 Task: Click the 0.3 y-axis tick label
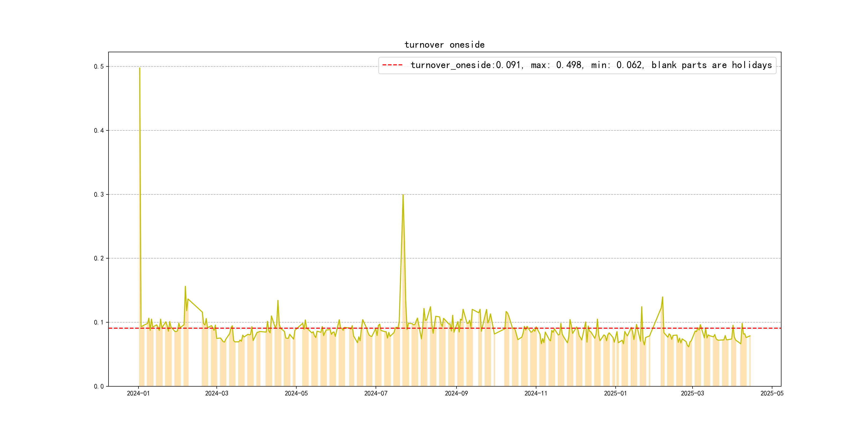click(99, 195)
